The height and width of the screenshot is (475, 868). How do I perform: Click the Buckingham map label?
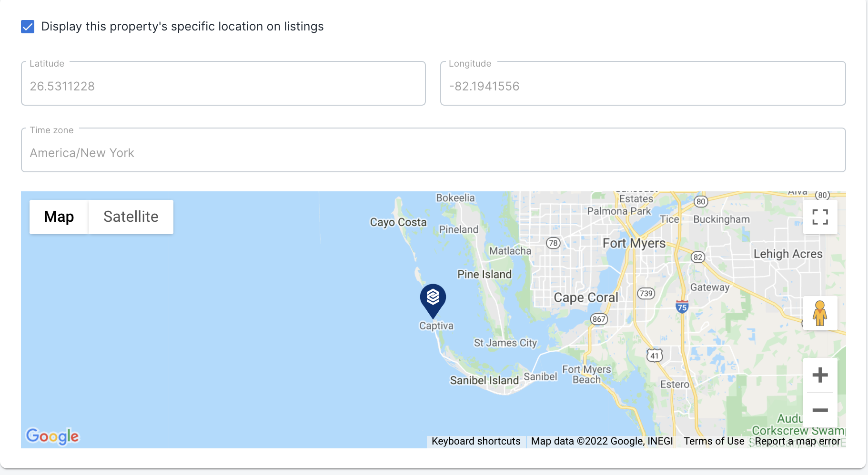coord(721,219)
